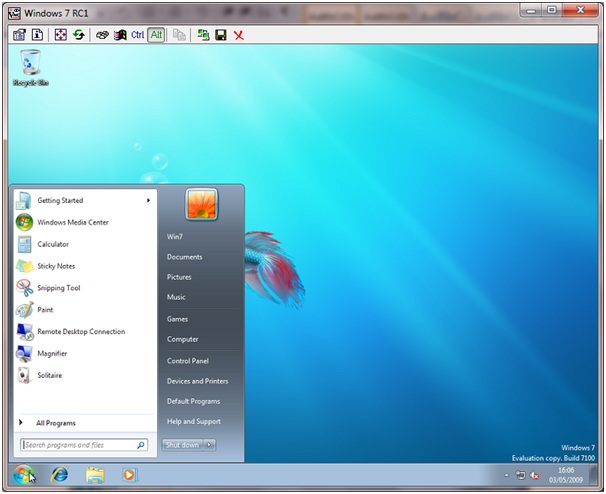Show connection info from the toolbar
Image resolution: width=606 pixels, height=494 pixels.
point(37,35)
